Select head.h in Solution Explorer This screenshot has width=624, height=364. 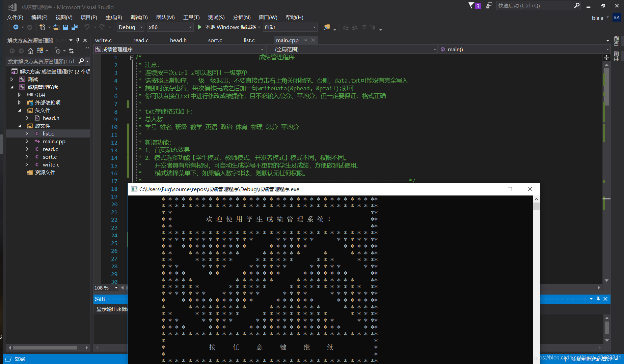click(51, 118)
